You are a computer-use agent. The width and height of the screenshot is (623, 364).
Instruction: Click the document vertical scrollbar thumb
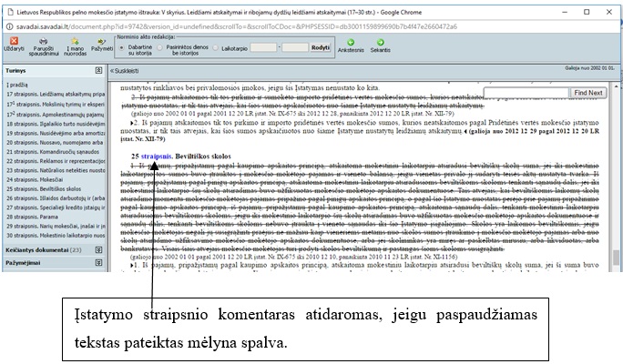[617, 258]
